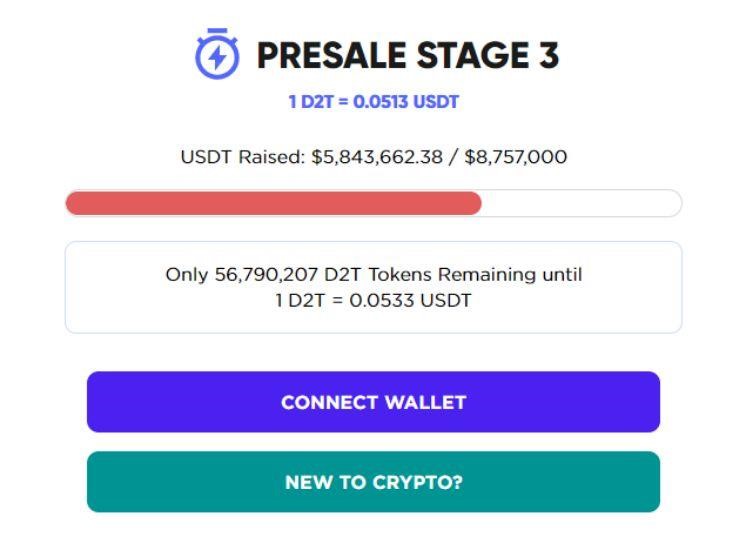Click the stopwatch lightning icon
Viewport: 752px width, 548px height.
click(x=216, y=57)
